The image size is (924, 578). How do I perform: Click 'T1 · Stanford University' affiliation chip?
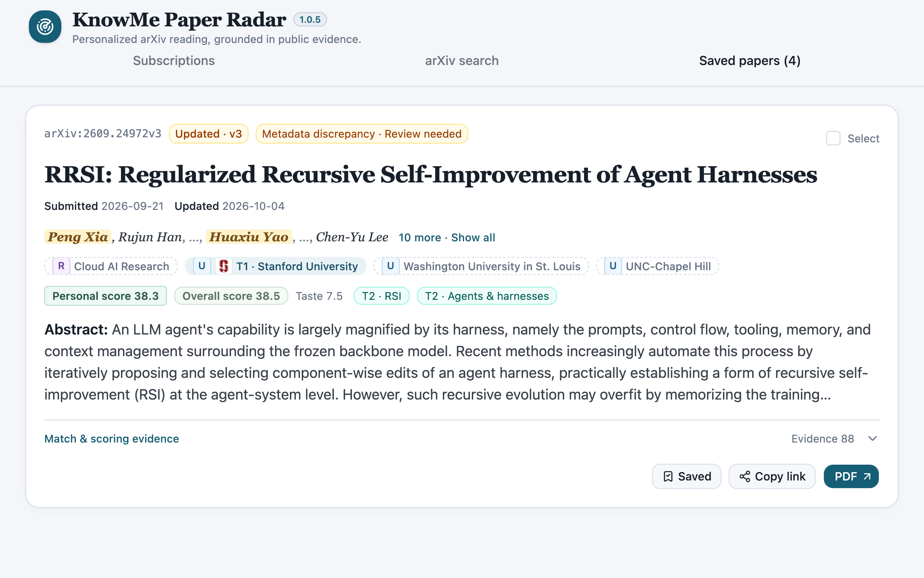[276, 266]
